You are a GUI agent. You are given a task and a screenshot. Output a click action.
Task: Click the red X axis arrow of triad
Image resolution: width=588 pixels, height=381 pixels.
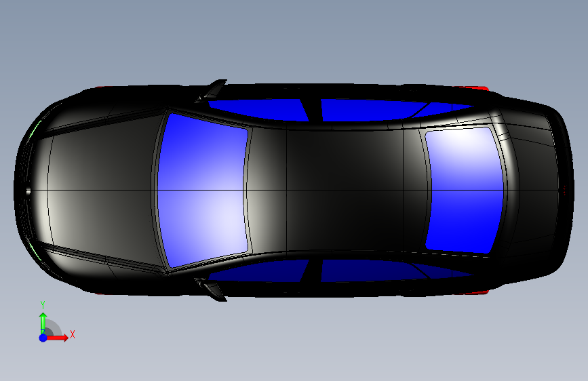coord(57,338)
